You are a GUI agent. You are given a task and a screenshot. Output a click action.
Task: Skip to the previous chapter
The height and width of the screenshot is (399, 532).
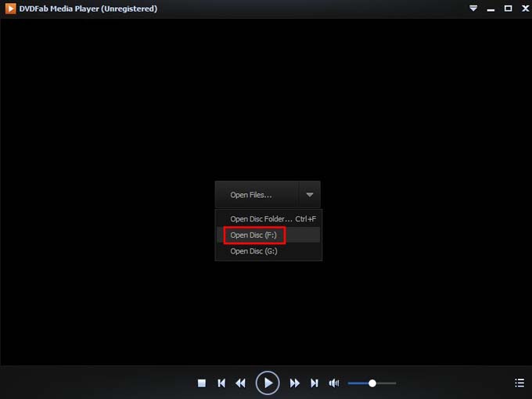coord(221,383)
